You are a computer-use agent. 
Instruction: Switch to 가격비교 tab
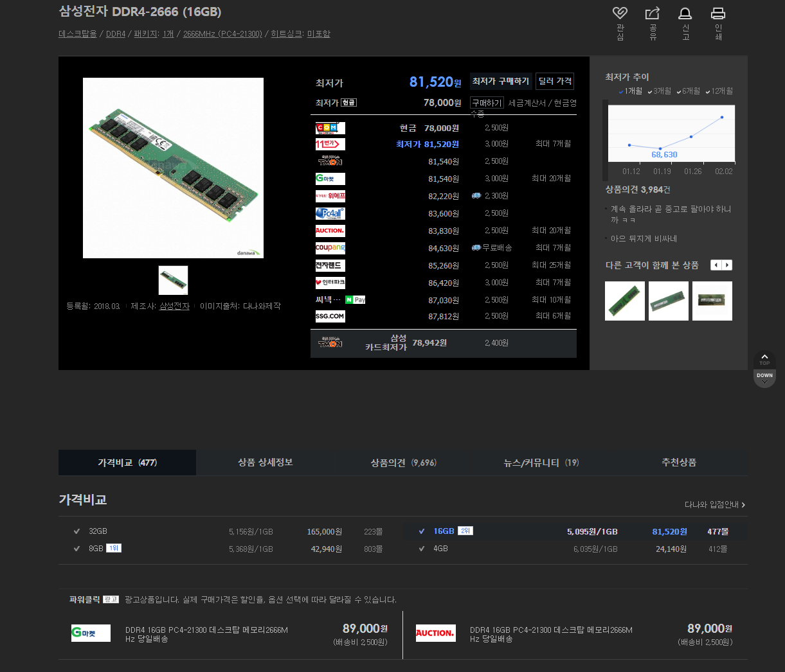[127, 463]
